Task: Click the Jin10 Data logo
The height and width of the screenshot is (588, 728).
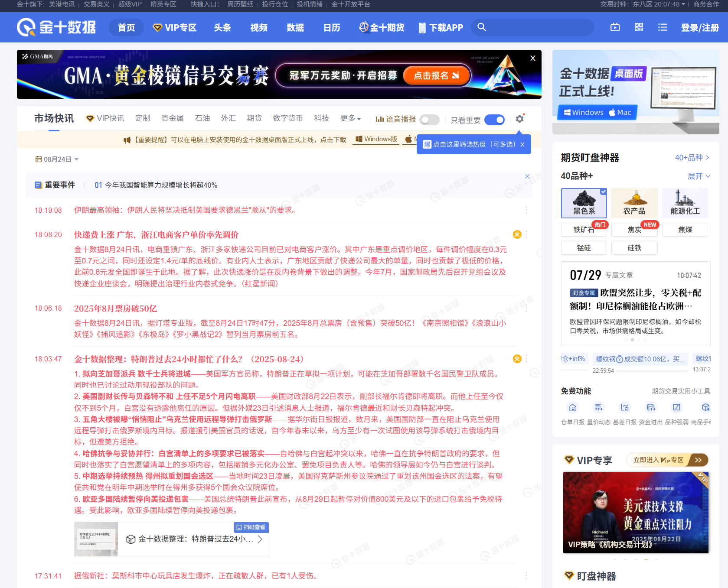Action: point(56,27)
